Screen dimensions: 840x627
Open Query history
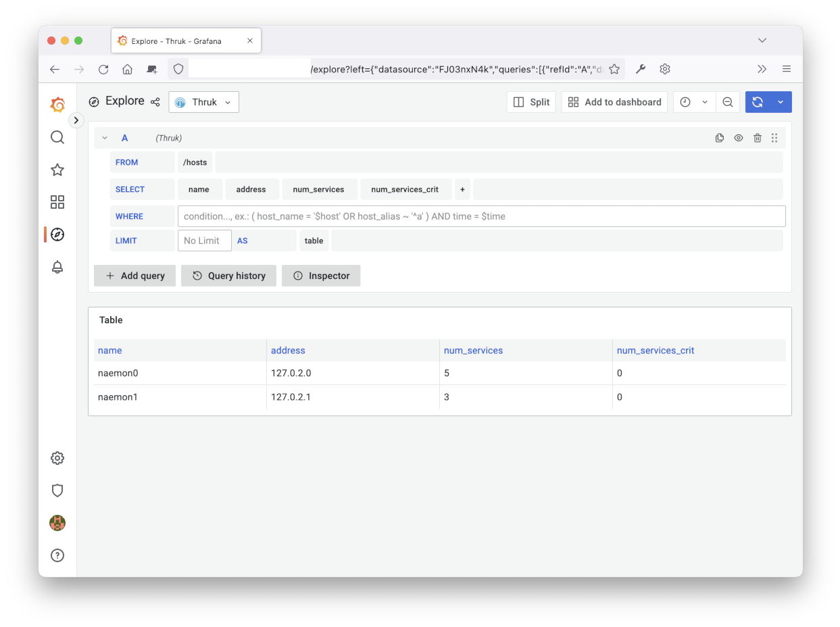click(x=228, y=276)
